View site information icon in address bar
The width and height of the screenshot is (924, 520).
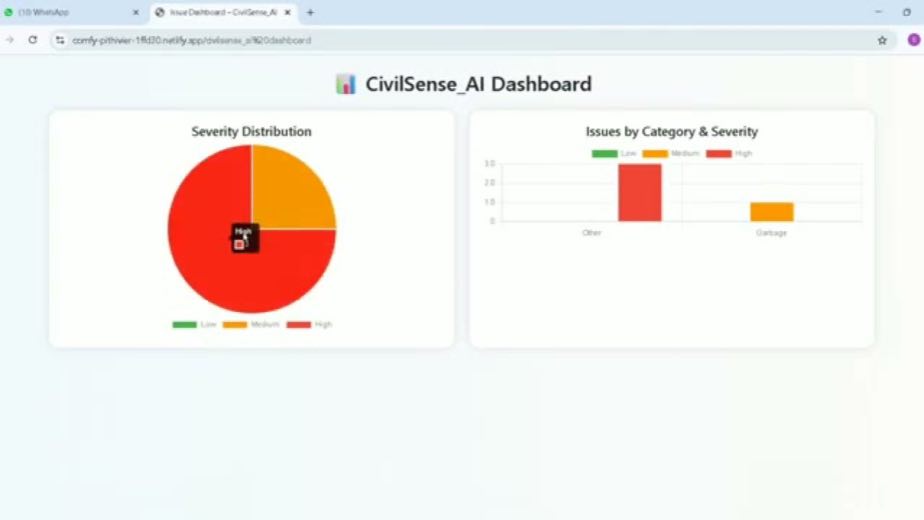(x=60, y=40)
